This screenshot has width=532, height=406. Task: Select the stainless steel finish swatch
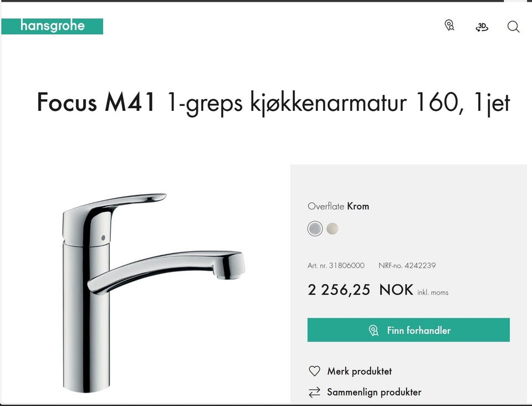point(332,229)
